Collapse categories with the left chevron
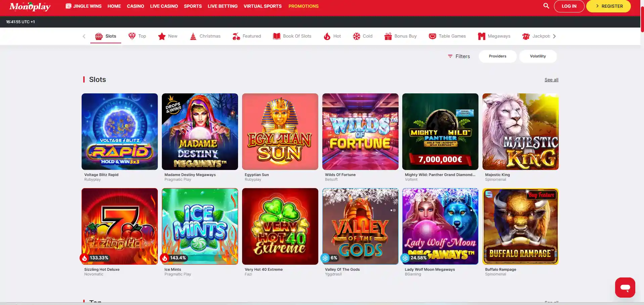Viewport: 644px width, 305px height. (x=84, y=36)
